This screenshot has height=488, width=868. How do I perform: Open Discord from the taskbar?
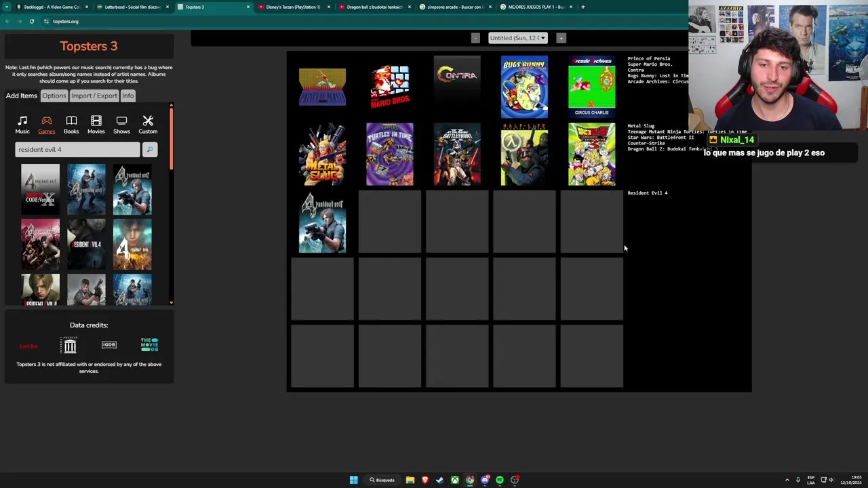pyautogui.click(x=485, y=480)
